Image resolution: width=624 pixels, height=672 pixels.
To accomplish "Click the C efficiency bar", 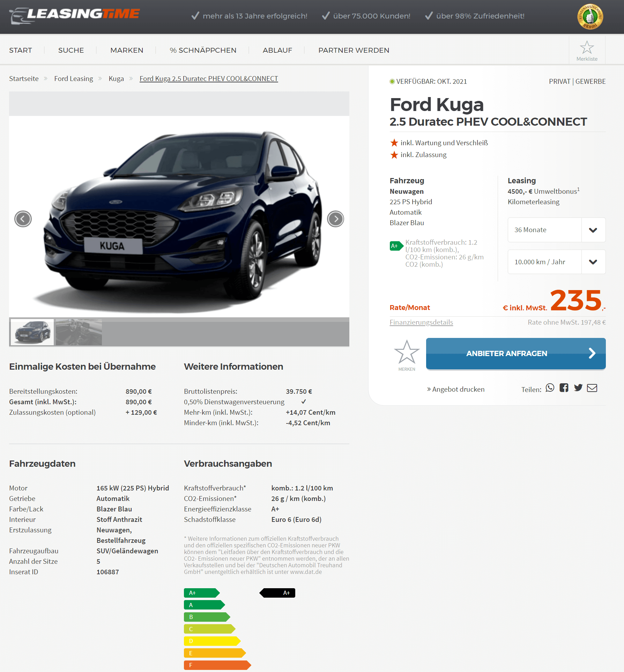I will tap(210, 629).
